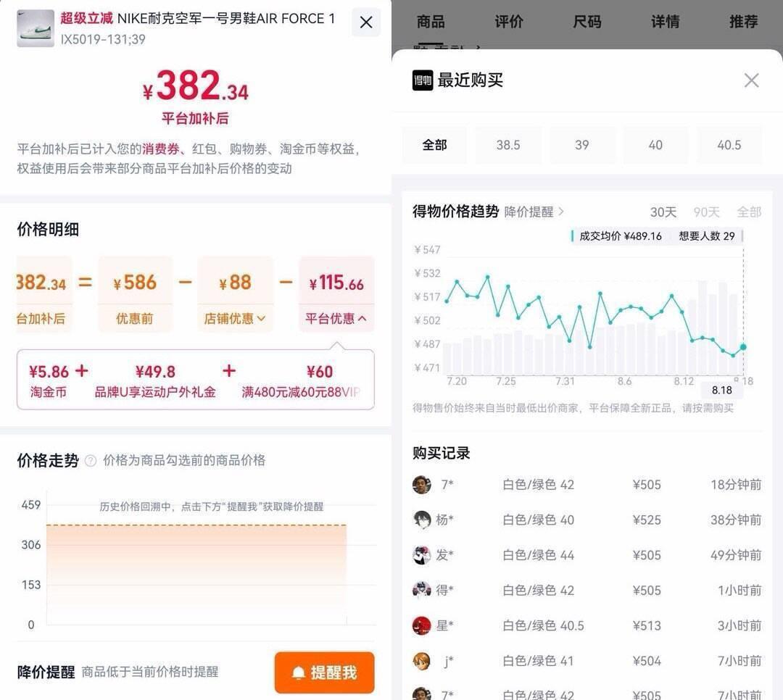This screenshot has width=783, height=700.
Task: Tap the 18分钟前 purchase record time
Action: [x=736, y=484]
